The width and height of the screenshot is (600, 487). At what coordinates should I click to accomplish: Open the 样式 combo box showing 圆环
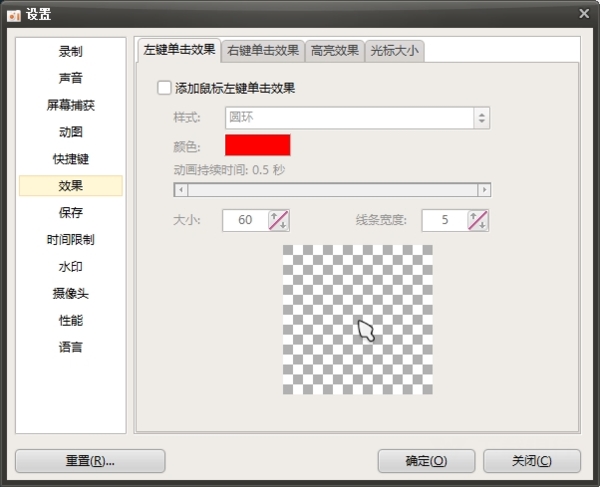click(357, 118)
